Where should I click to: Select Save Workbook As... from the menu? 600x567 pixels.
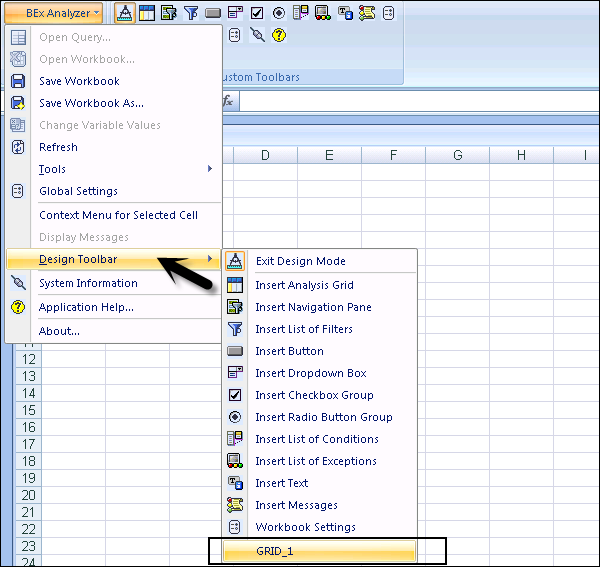91,103
